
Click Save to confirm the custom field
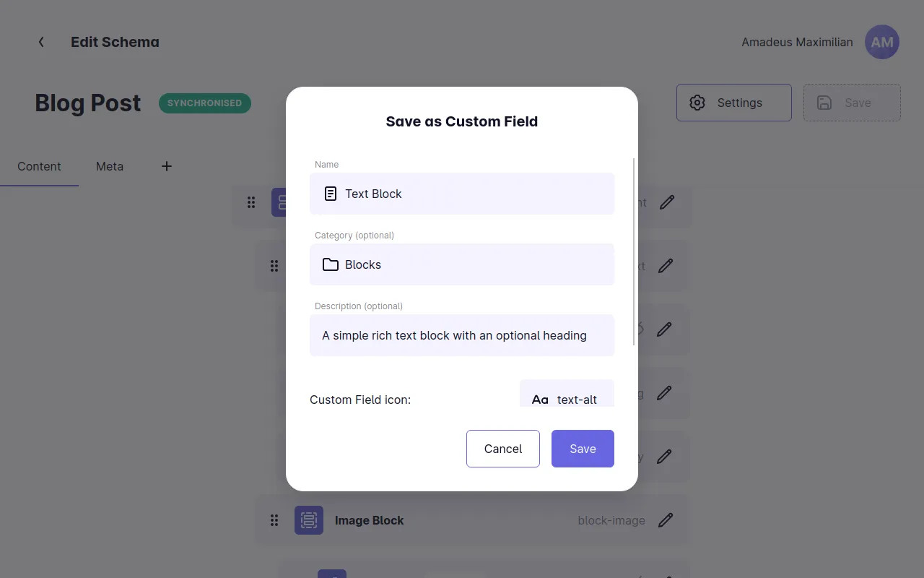[583, 449]
